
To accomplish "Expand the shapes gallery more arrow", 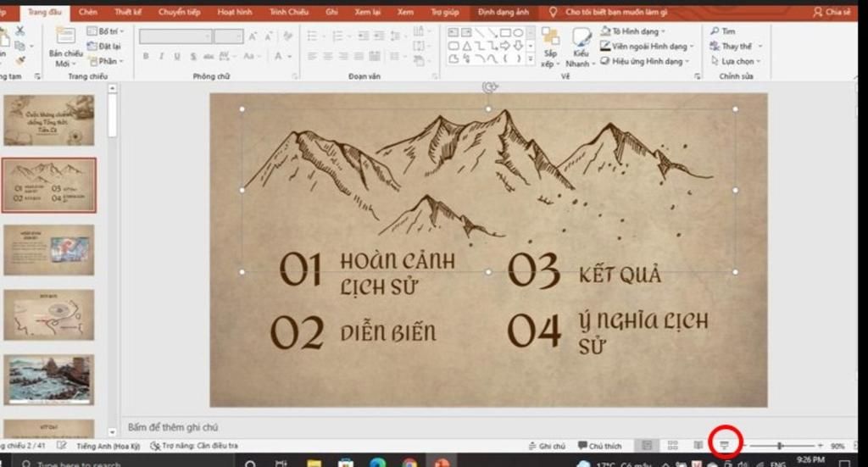I will pyautogui.click(x=531, y=58).
